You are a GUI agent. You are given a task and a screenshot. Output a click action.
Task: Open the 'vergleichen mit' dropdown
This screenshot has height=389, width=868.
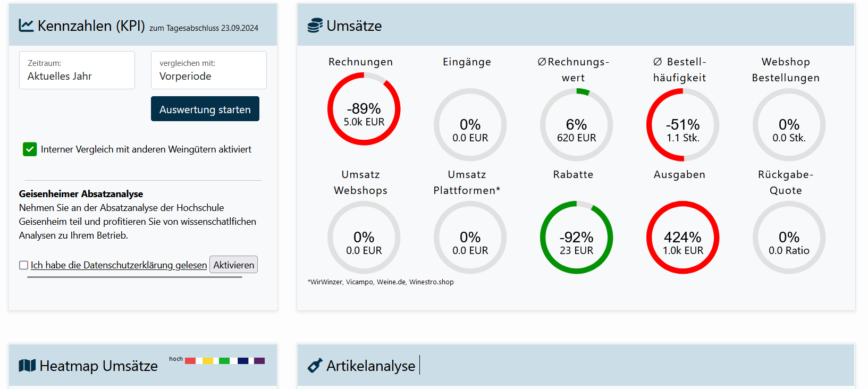208,70
